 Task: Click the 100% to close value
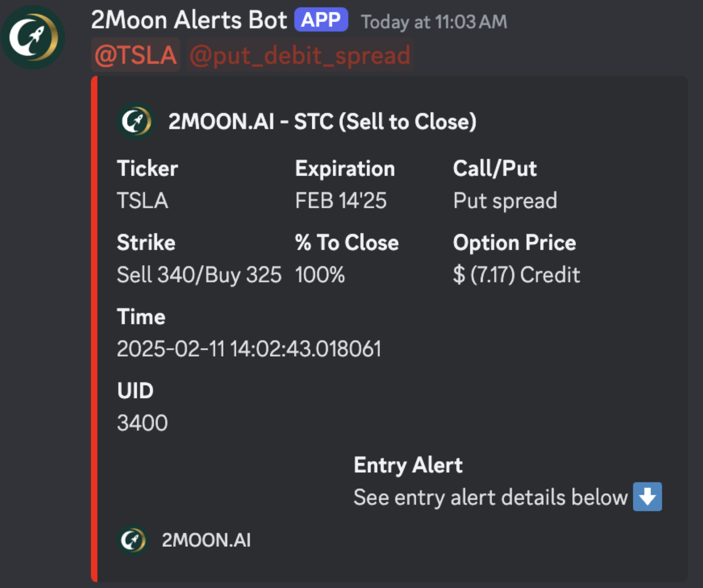point(320,275)
